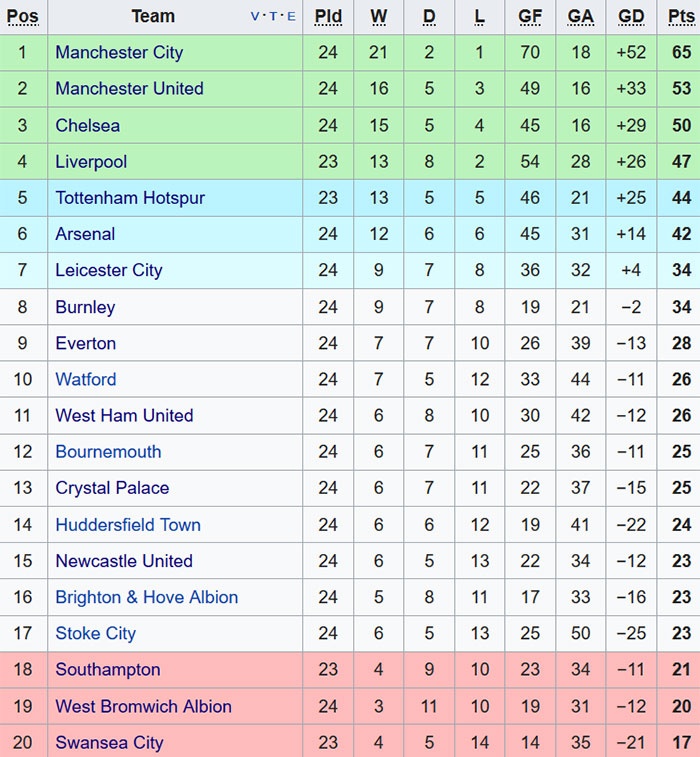
Task: Open the Bournemouth link
Action: 108,452
